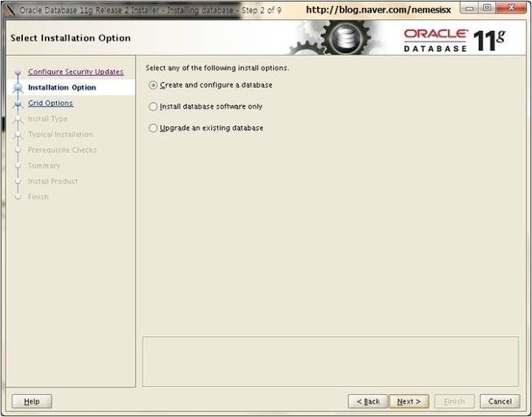Click the 'Select any of the following install options' text
532x417 pixels.
pyautogui.click(x=217, y=68)
